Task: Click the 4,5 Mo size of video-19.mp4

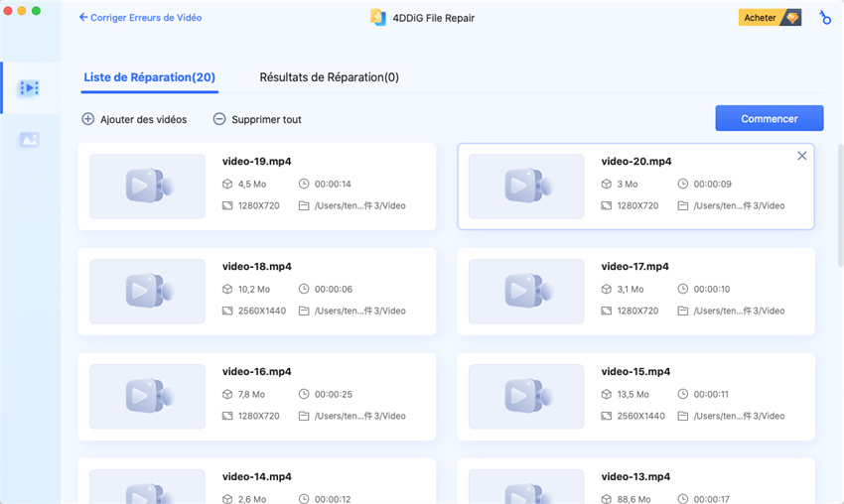Action: tap(252, 184)
